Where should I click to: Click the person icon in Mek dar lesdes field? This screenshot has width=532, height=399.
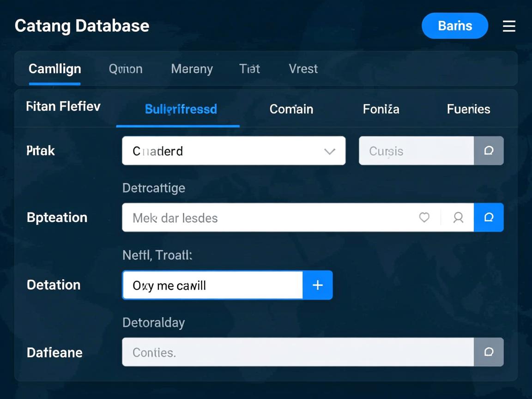point(458,218)
